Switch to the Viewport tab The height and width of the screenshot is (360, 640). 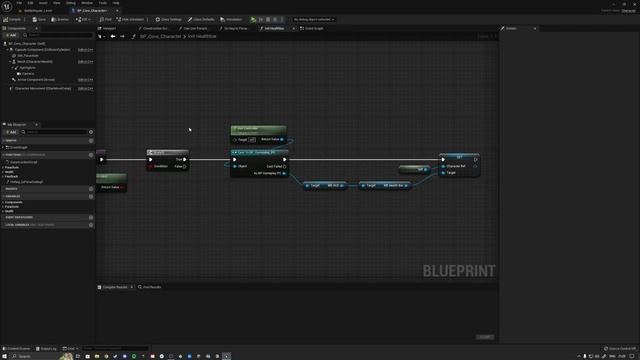(107, 29)
